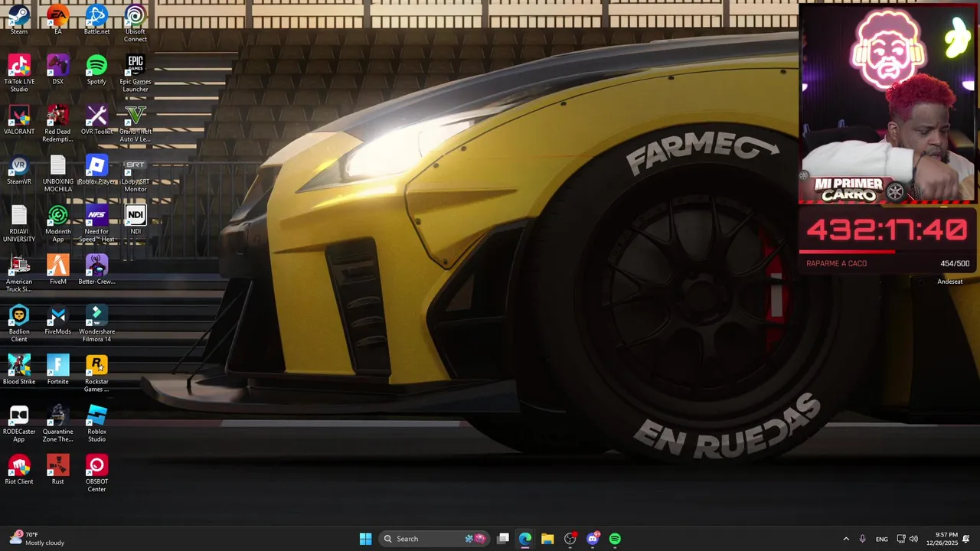
Task: Open the Epic Games Launcher icon
Action: pos(136,73)
